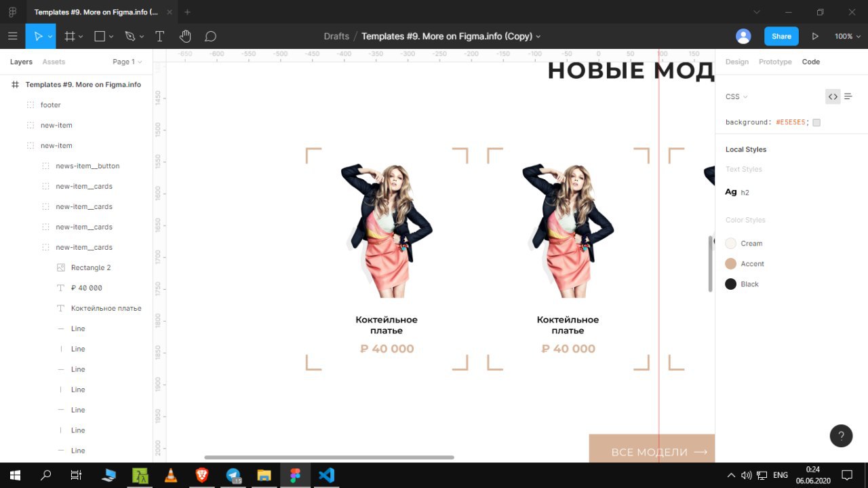The image size is (868, 488).
Task: Open File Explorer from taskbar
Action: pyautogui.click(x=264, y=475)
